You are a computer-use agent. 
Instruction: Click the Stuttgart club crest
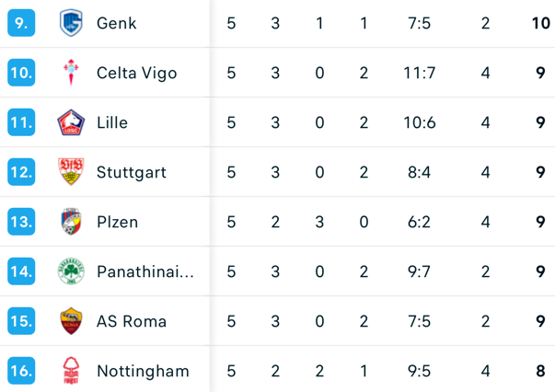(71, 172)
